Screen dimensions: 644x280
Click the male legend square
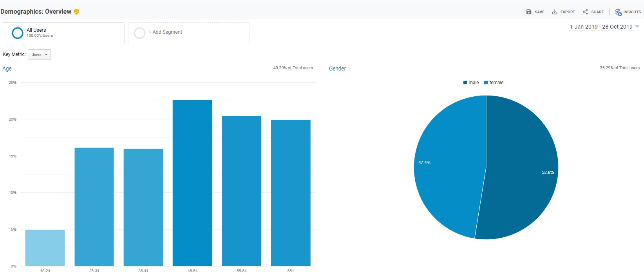pos(465,83)
